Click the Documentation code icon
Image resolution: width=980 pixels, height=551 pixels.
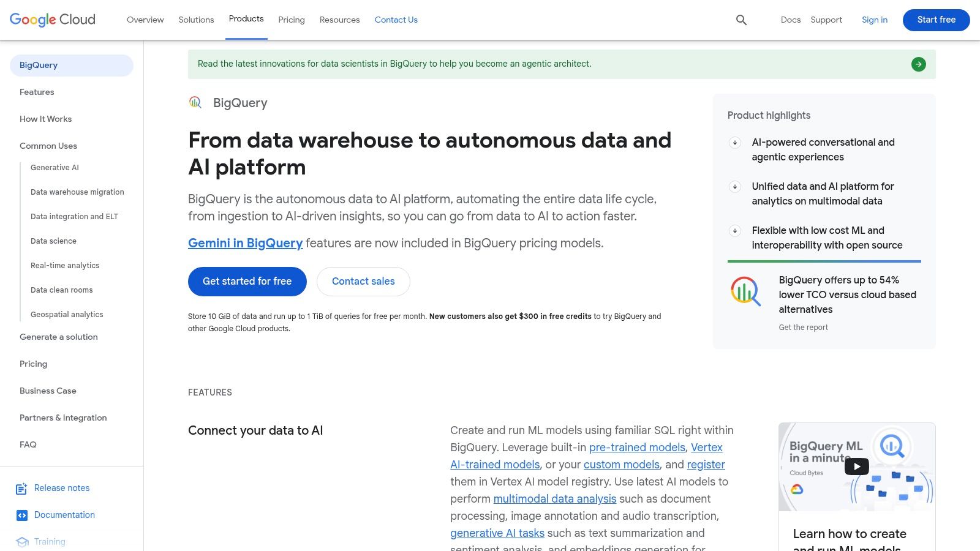21,515
